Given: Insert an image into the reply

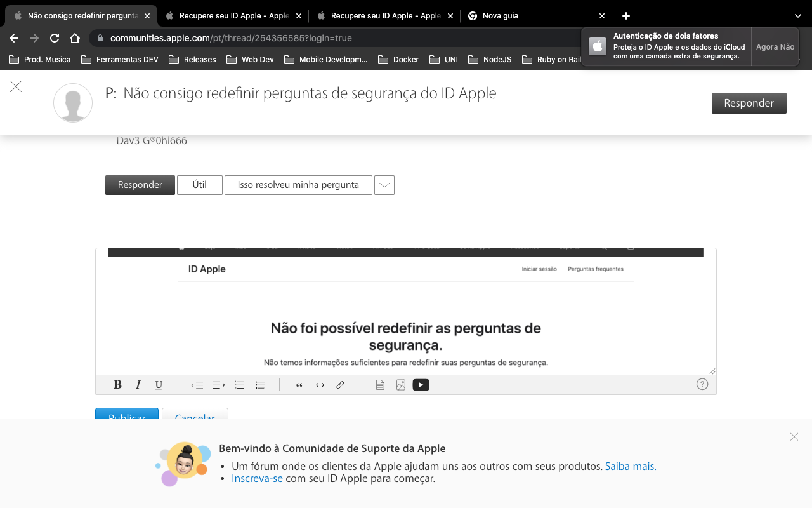Looking at the screenshot, I should coord(401,385).
